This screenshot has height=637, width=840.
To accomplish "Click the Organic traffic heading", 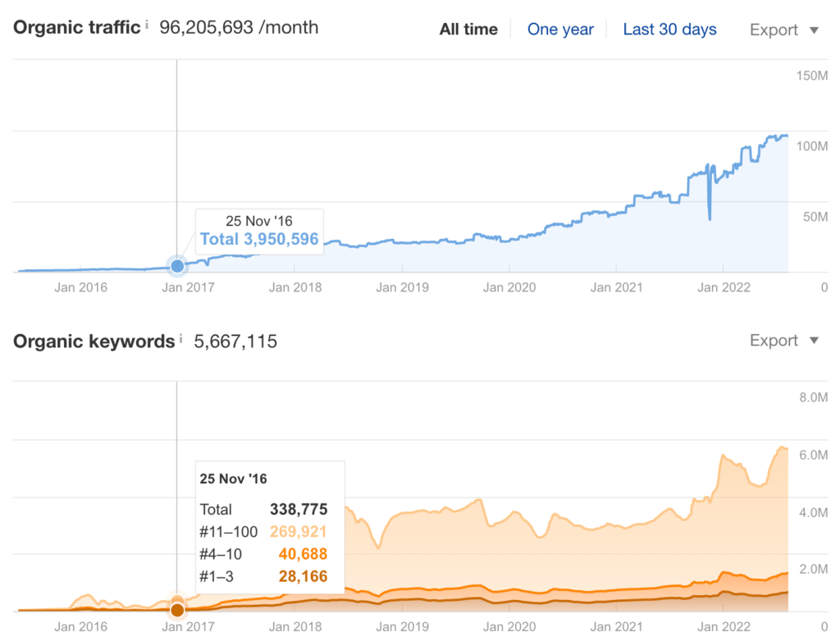I will pos(76,27).
